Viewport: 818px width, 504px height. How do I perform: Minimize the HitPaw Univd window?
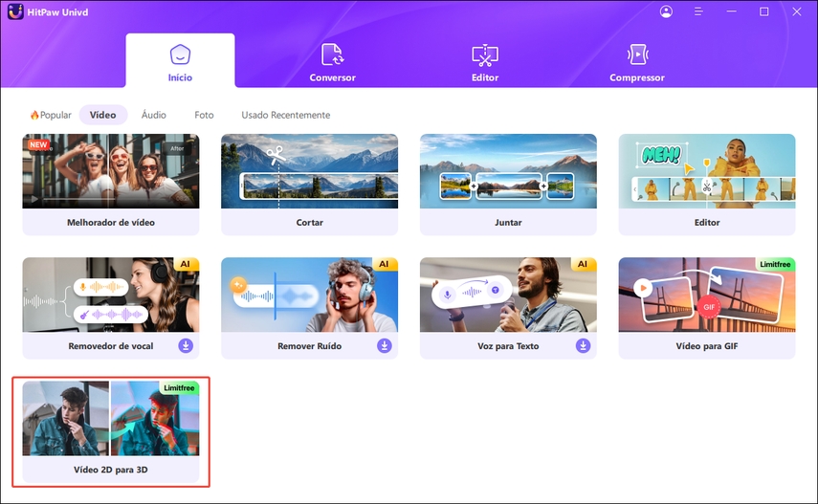pyautogui.click(x=731, y=11)
